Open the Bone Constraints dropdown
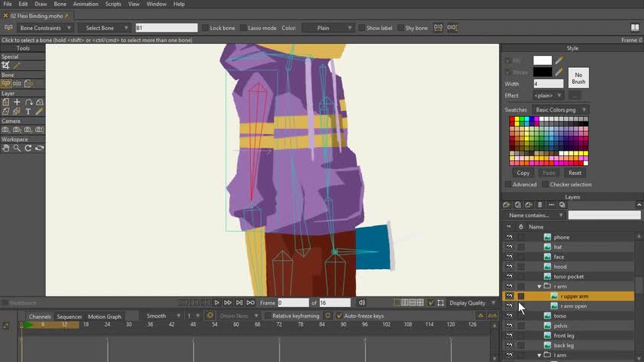 click(44, 28)
